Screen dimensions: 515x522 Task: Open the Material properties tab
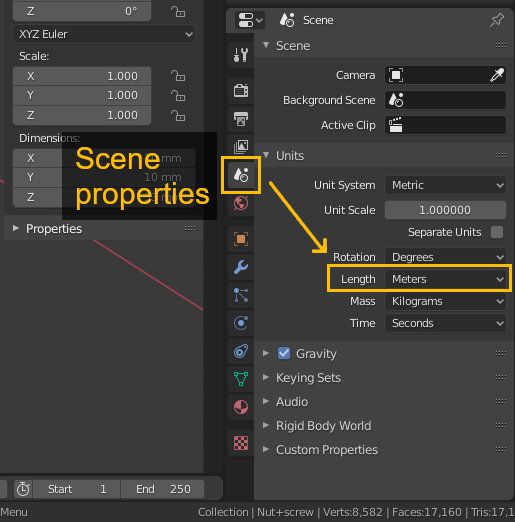(x=241, y=407)
